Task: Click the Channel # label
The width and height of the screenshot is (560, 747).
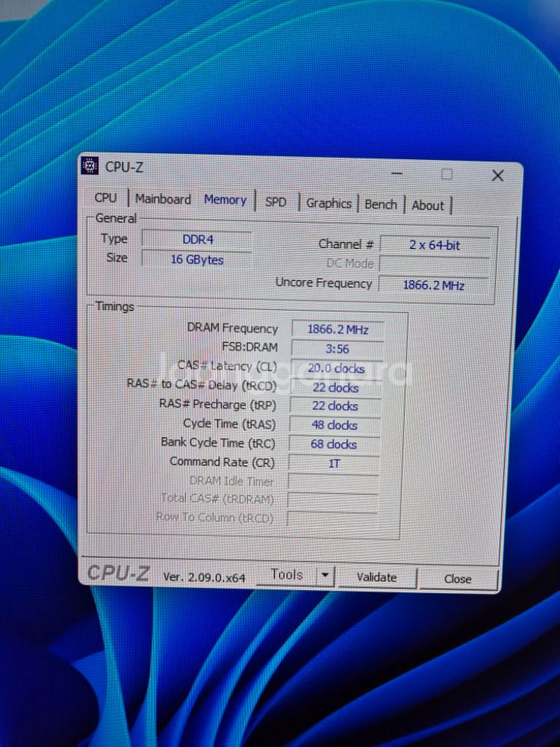Action: tap(346, 244)
